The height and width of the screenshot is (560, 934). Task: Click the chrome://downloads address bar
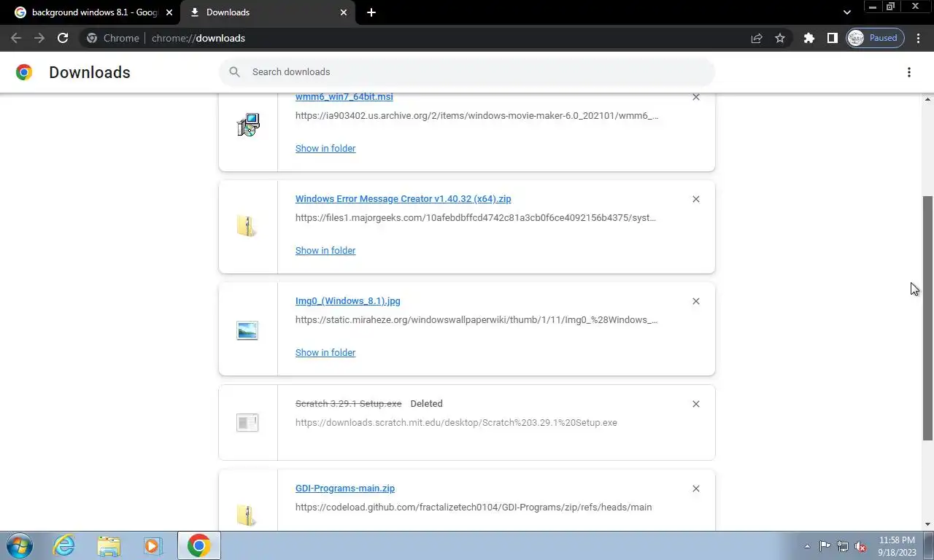click(x=416, y=38)
